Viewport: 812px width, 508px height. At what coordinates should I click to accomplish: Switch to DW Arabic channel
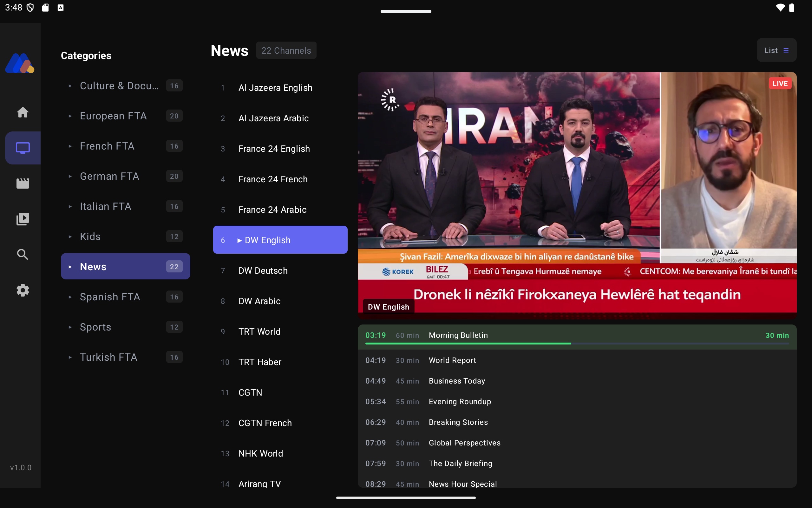coord(280,301)
